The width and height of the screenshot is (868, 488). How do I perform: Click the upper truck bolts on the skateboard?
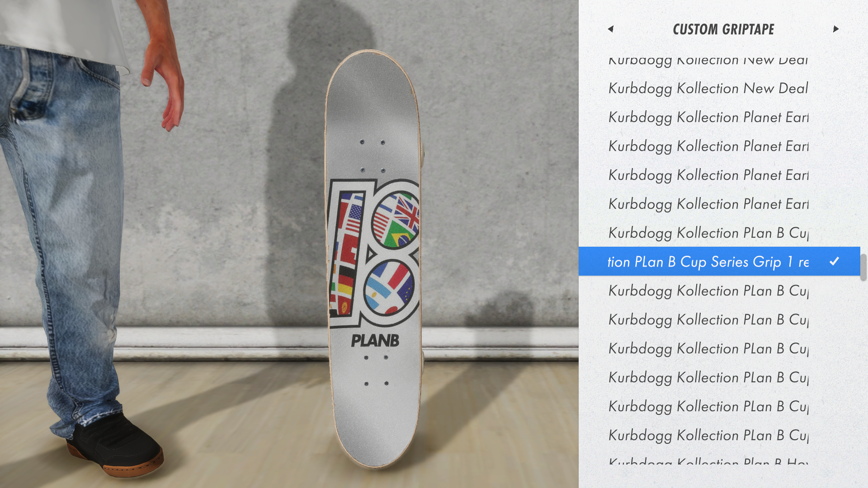pos(373,156)
